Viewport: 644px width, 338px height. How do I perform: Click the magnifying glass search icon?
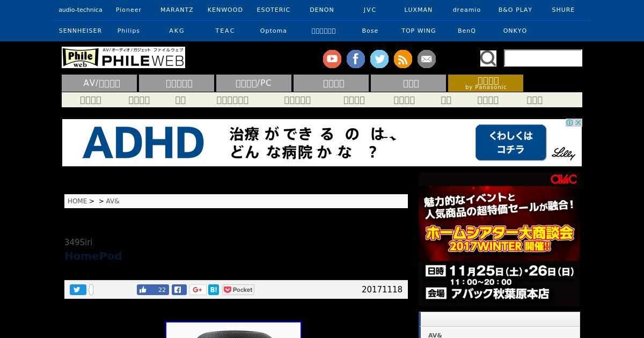pyautogui.click(x=488, y=58)
